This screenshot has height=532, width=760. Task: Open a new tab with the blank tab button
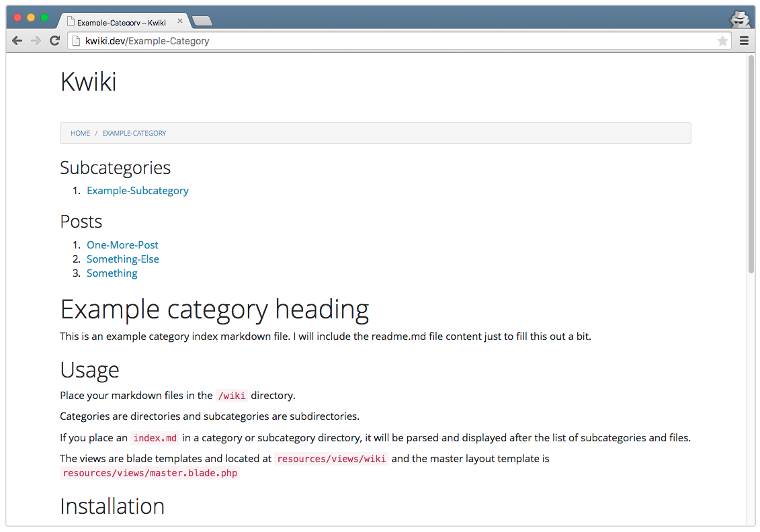coord(202,21)
